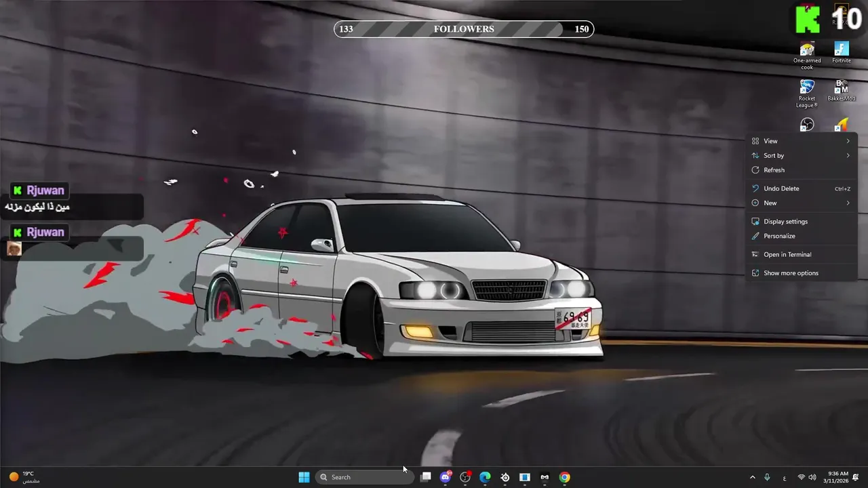Screen dimensions: 868x488
Task: Choose Refresh in the context menu
Action: (801, 170)
